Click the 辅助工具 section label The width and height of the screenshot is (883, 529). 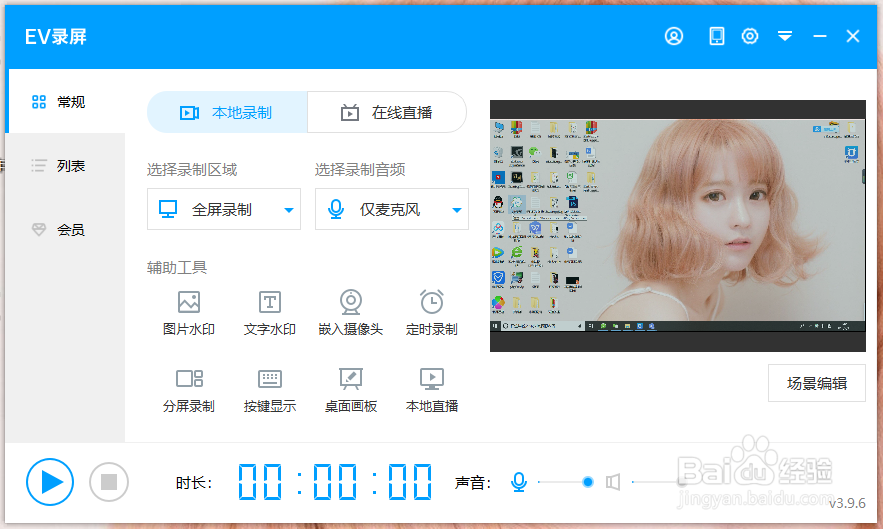coord(177,267)
